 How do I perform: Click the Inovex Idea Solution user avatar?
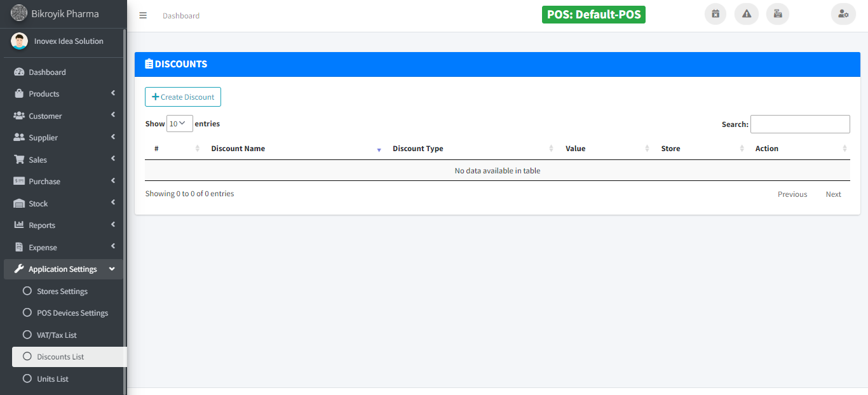coord(20,41)
